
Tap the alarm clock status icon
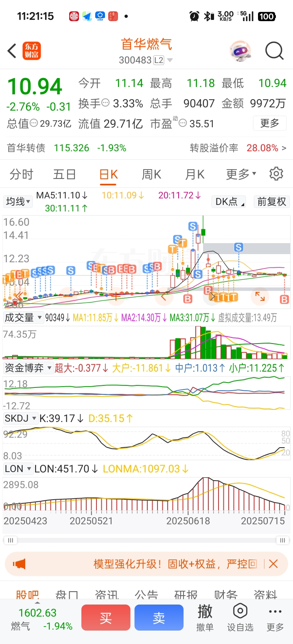[x=194, y=16]
